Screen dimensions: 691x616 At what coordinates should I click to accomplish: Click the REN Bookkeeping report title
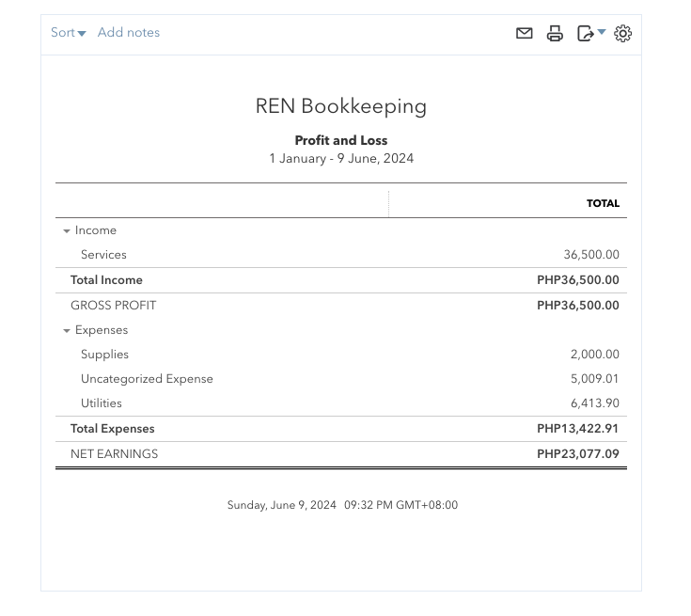click(x=341, y=106)
